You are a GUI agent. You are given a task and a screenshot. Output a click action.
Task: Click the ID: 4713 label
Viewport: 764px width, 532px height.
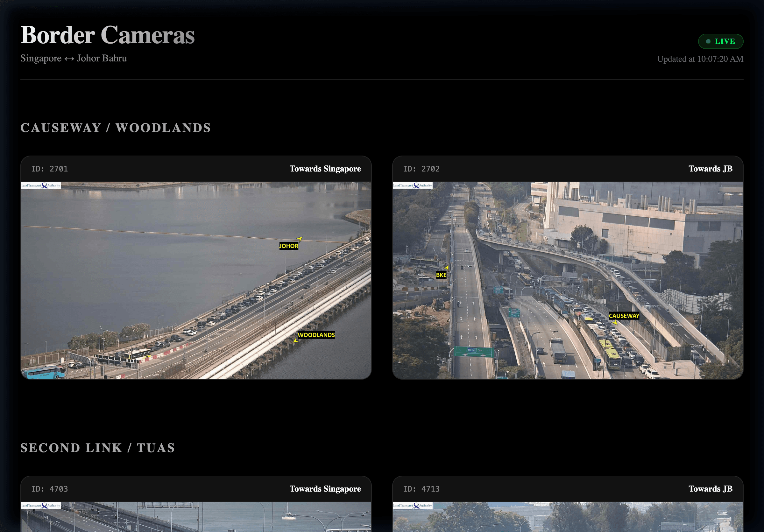(x=421, y=489)
